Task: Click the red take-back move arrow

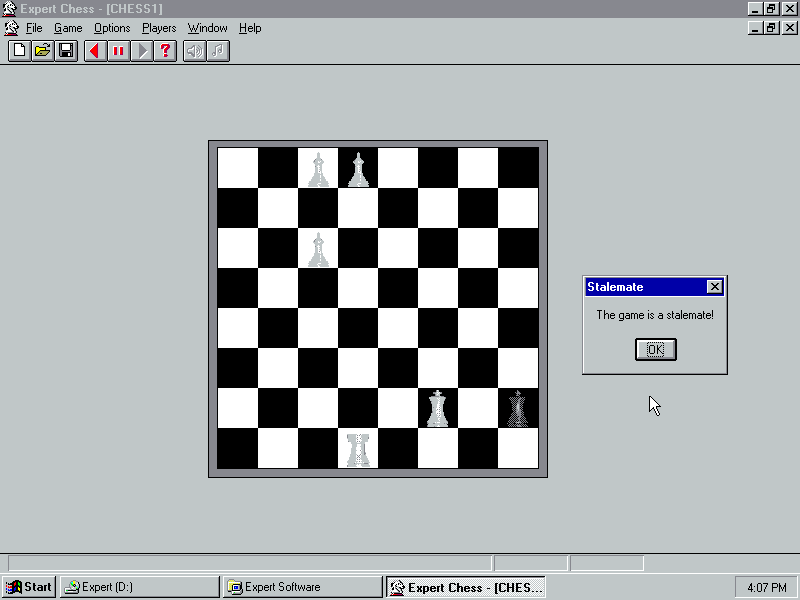Action: point(95,51)
